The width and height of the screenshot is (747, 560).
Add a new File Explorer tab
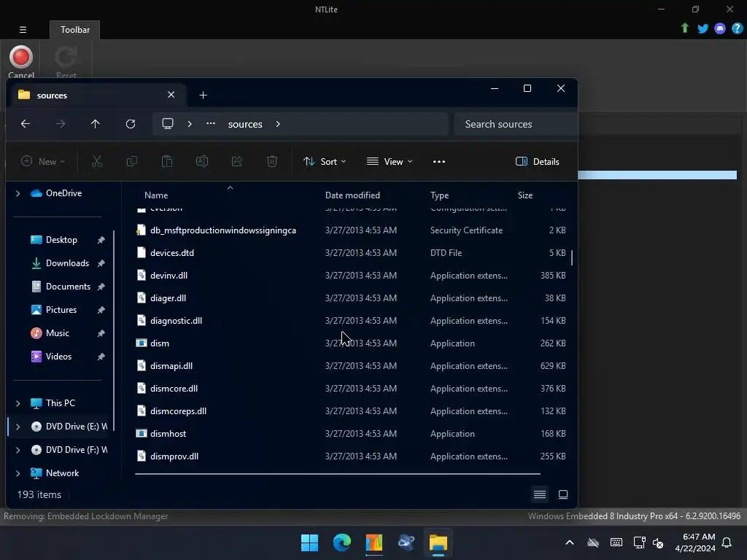pyautogui.click(x=203, y=96)
